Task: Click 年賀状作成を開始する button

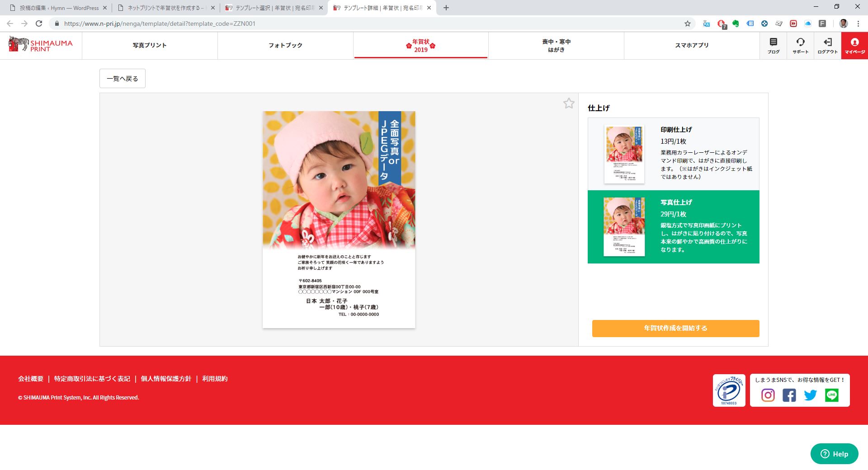Action: [x=675, y=328]
